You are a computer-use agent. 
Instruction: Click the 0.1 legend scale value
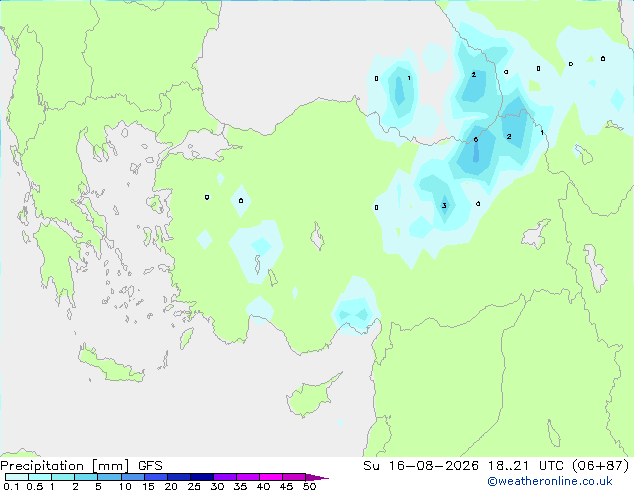(x=11, y=486)
